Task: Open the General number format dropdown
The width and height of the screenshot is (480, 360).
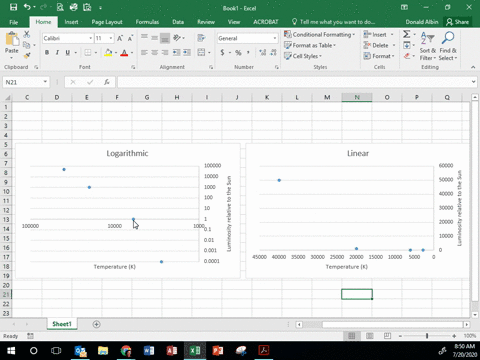Action: 275,38
